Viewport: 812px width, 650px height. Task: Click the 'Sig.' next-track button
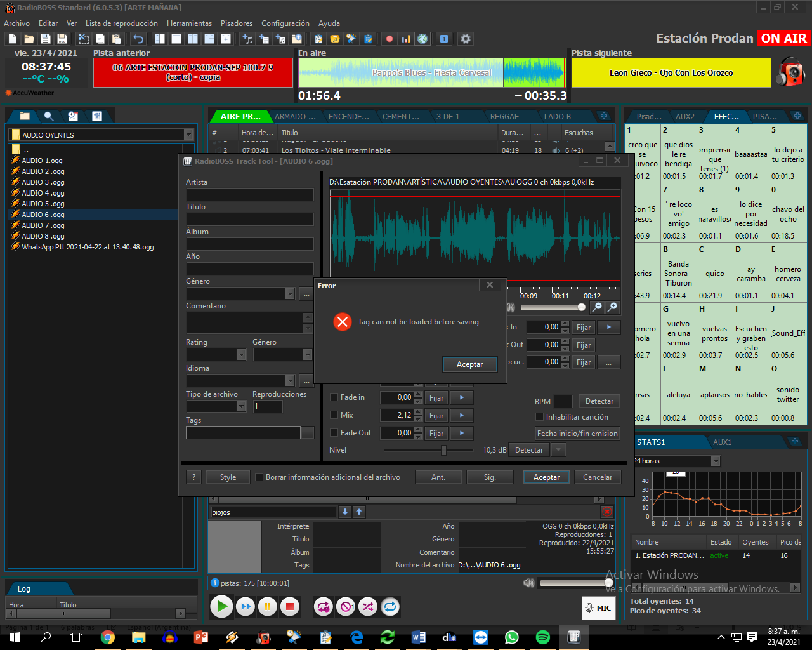coord(490,477)
